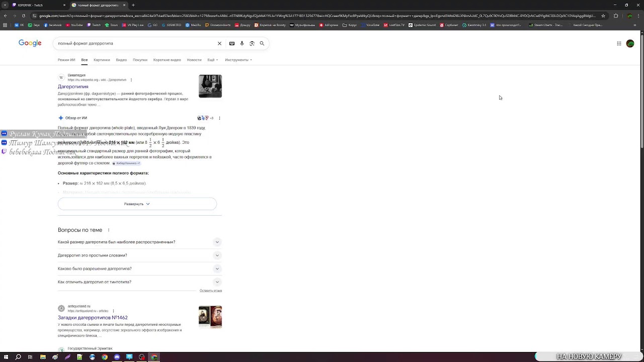Open the YouTube bookmark
The image size is (644, 362).
[74, 25]
